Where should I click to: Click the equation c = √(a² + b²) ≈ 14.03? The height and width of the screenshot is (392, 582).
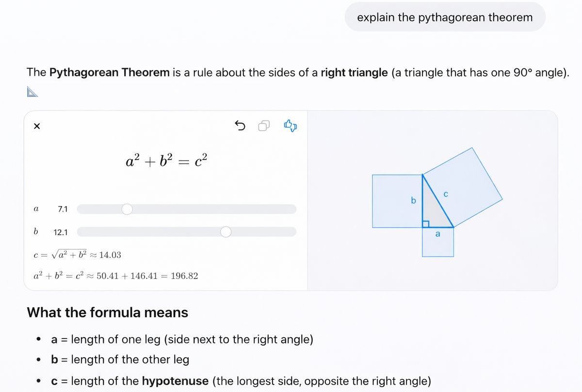[x=76, y=254]
